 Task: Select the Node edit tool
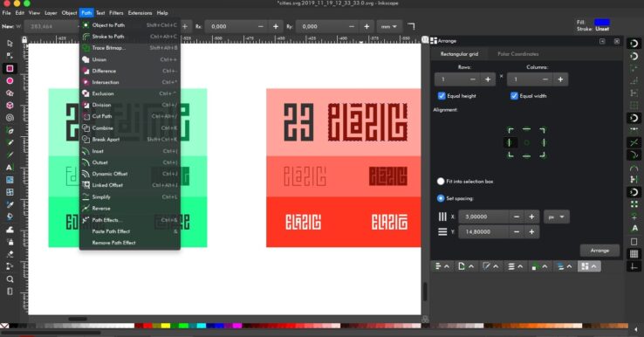(10, 56)
